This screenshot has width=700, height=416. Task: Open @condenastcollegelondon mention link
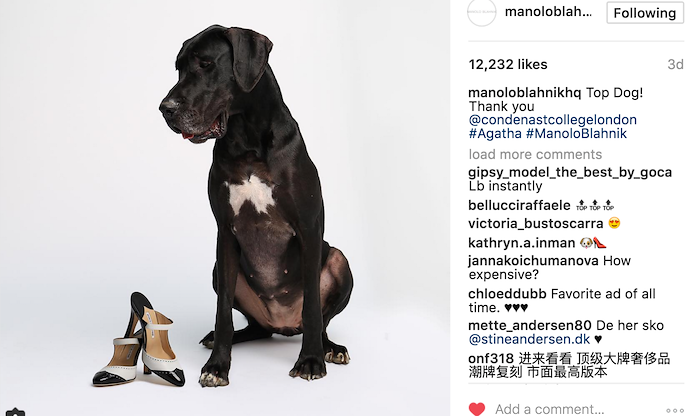553,120
